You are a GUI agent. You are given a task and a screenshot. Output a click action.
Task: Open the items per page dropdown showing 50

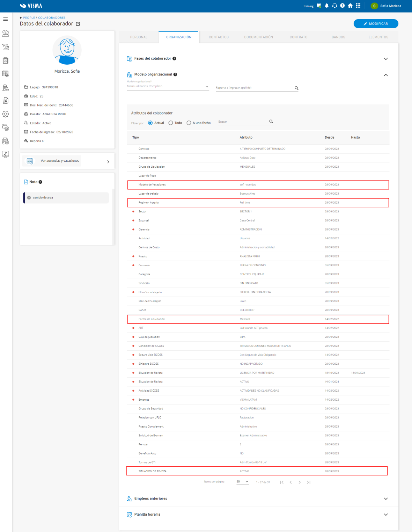pos(242,482)
